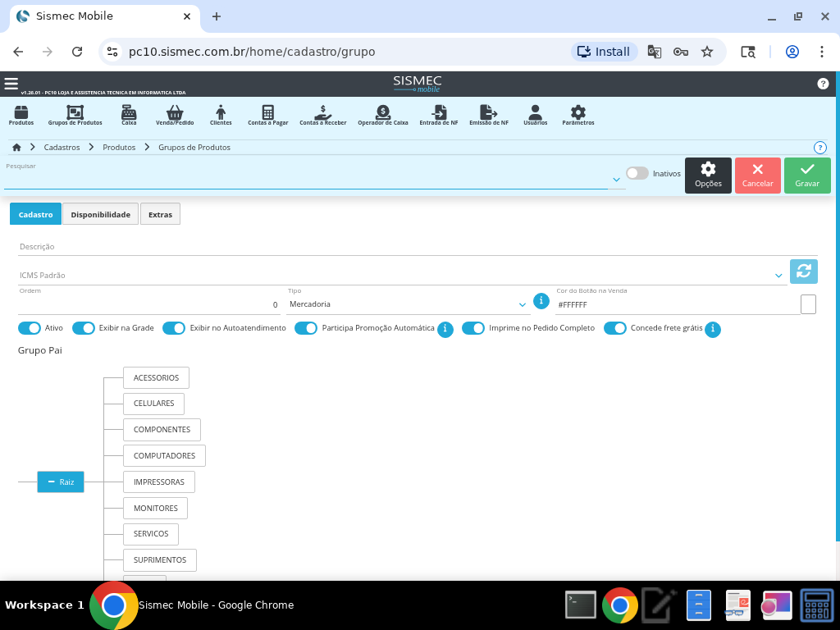Click the white button color swatch

pyautogui.click(x=808, y=304)
